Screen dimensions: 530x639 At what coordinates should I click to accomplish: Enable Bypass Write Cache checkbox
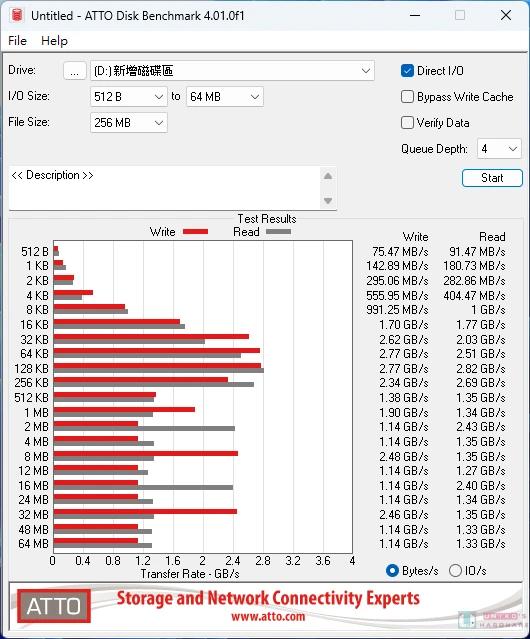(x=407, y=97)
